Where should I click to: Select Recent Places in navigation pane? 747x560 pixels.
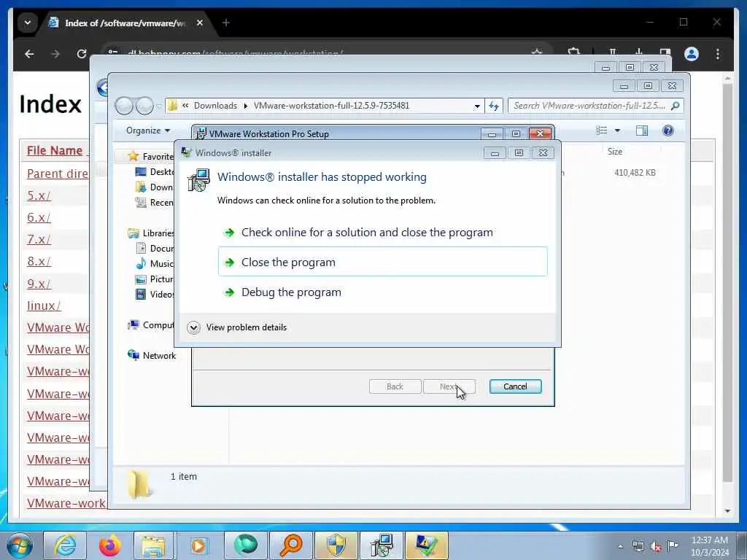pos(155,203)
